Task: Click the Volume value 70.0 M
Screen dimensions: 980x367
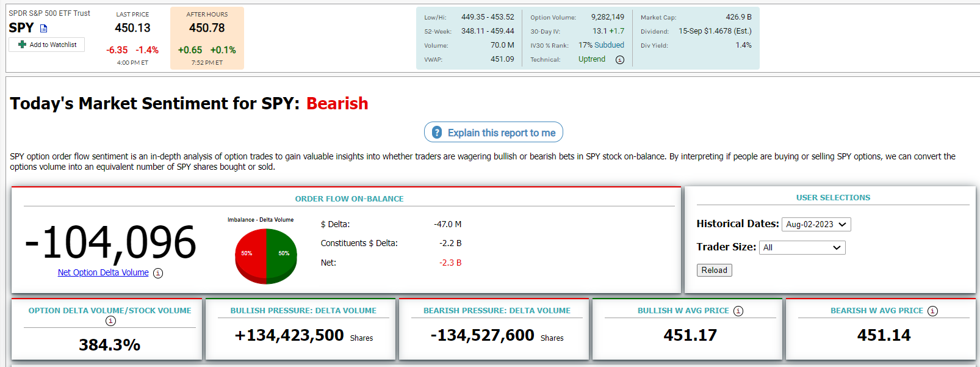Action: coord(502,45)
